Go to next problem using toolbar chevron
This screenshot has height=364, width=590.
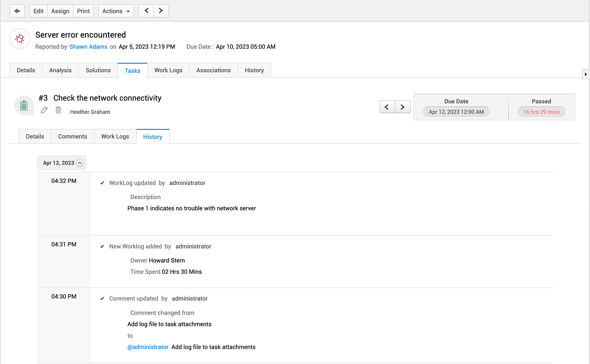click(161, 11)
